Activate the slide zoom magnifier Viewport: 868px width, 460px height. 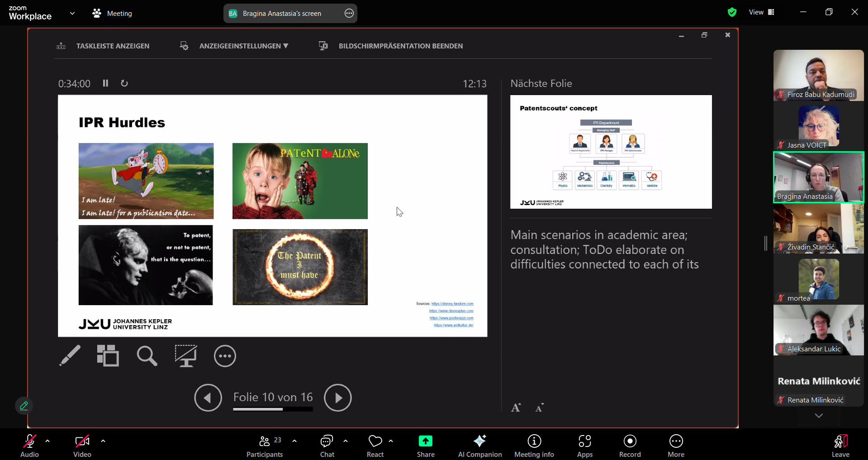click(x=147, y=356)
